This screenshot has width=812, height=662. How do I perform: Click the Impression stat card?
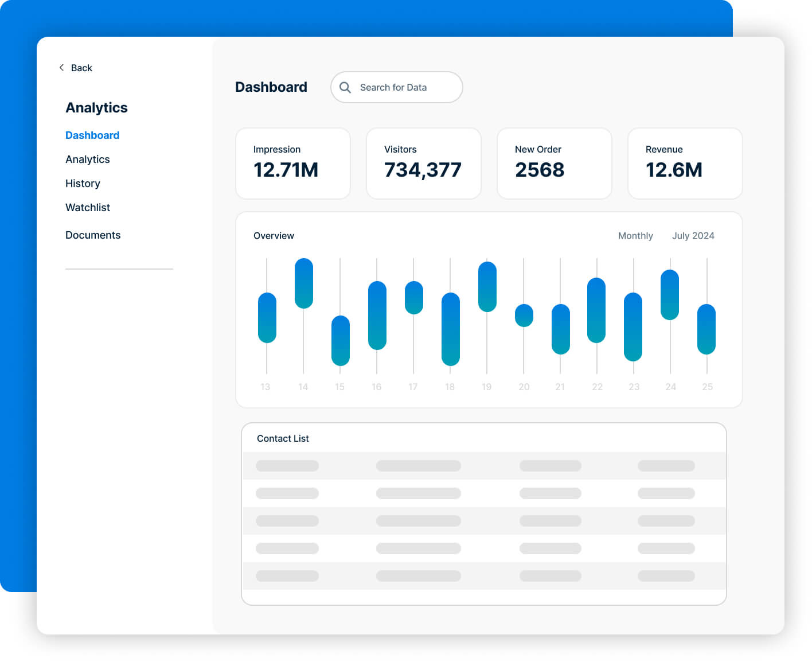tap(293, 163)
